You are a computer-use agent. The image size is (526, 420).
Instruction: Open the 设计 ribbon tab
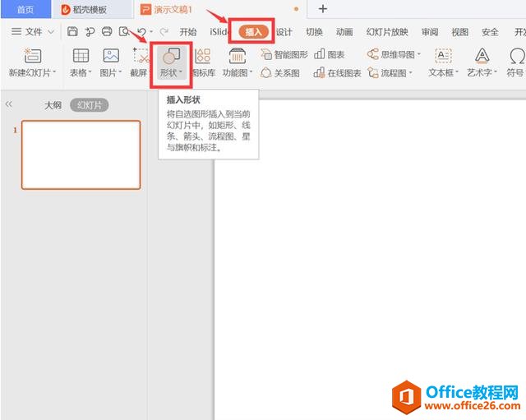click(x=284, y=32)
